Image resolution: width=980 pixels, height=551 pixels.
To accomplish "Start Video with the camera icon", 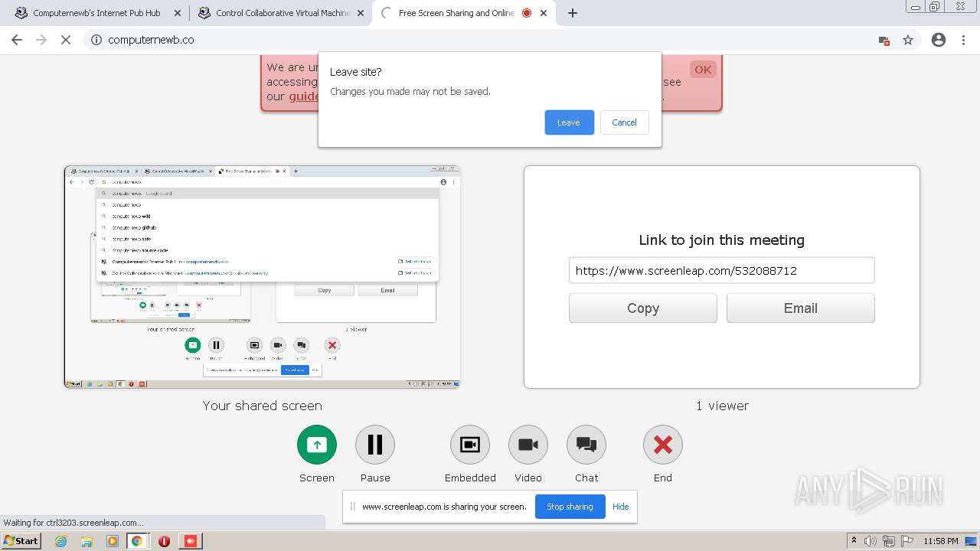I will [528, 445].
